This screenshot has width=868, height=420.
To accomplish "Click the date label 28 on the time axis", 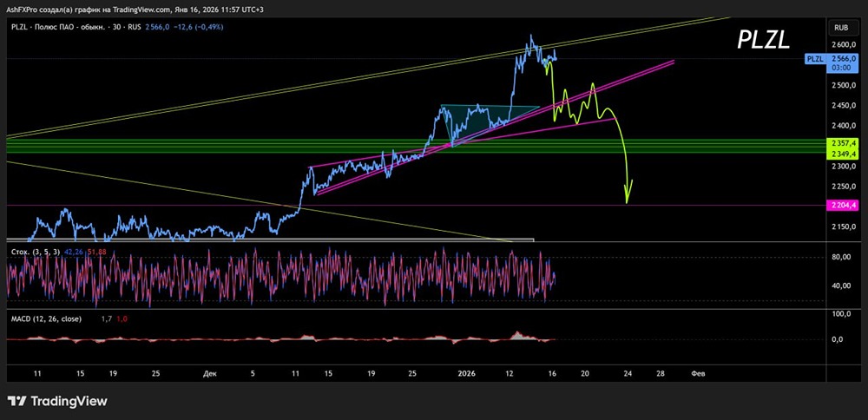I will tap(660, 374).
